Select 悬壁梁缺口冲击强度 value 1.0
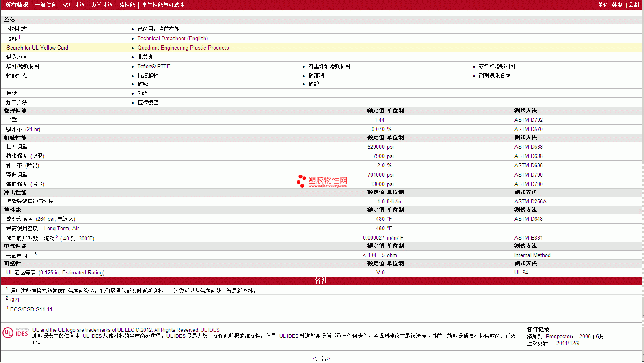644x363 pixels. [x=381, y=202]
